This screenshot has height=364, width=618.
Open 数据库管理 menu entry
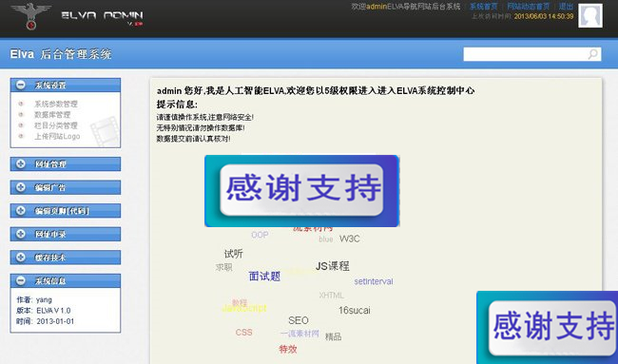tap(52, 115)
